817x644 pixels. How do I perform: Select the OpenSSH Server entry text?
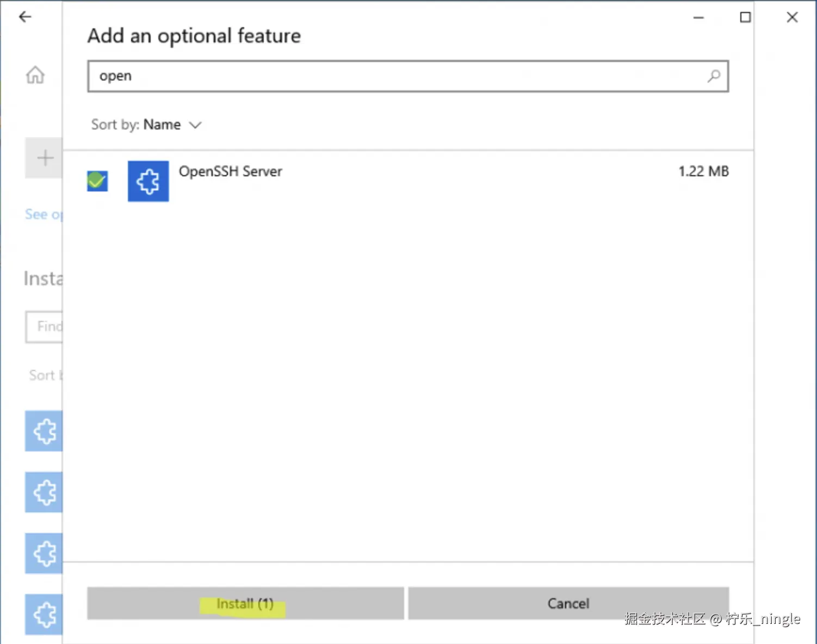tap(231, 171)
